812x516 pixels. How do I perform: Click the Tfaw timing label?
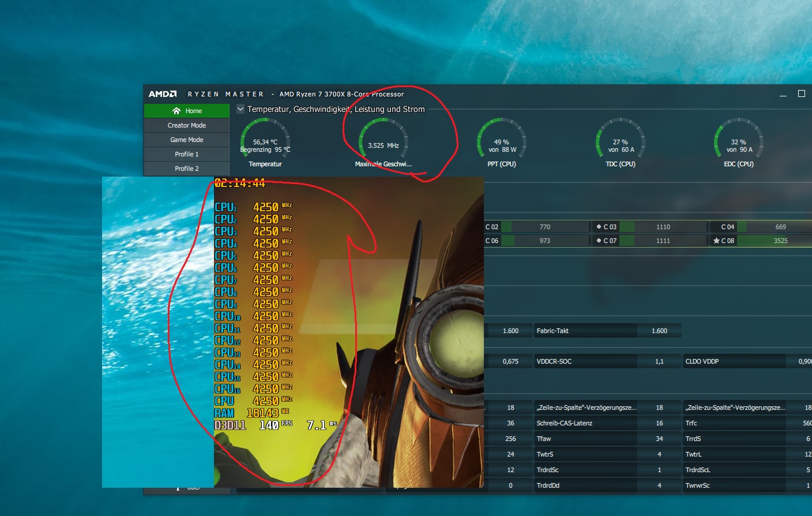click(543, 439)
